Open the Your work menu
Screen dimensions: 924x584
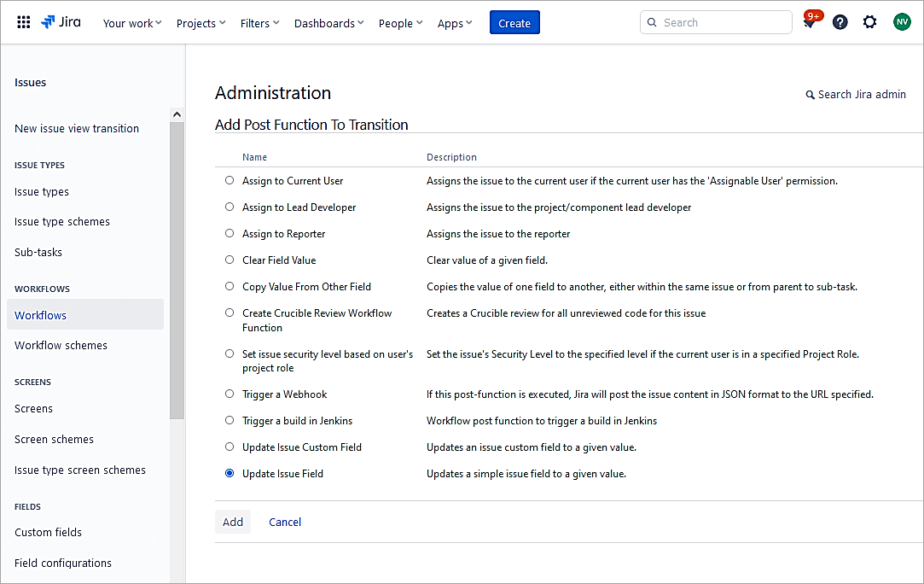(x=131, y=23)
